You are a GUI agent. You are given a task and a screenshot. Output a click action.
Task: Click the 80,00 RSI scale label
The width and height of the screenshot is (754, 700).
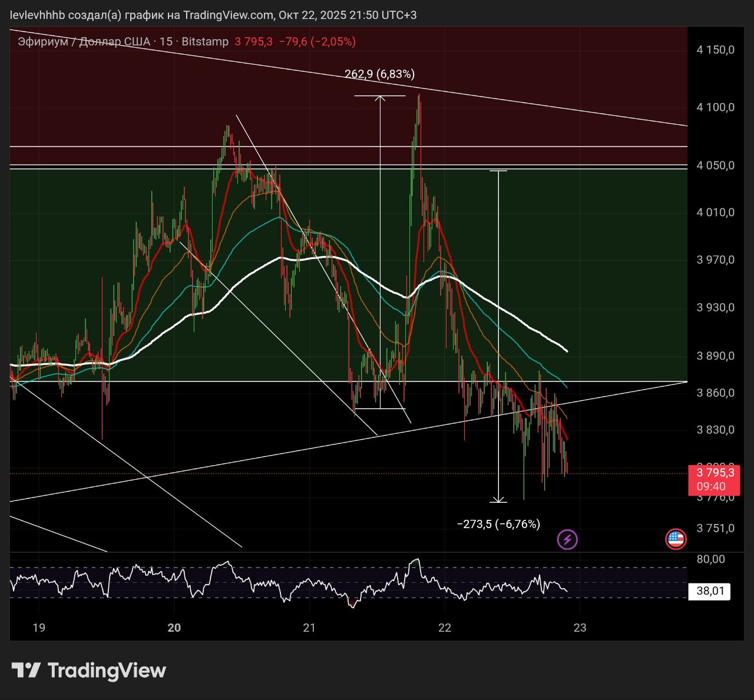[x=710, y=559]
